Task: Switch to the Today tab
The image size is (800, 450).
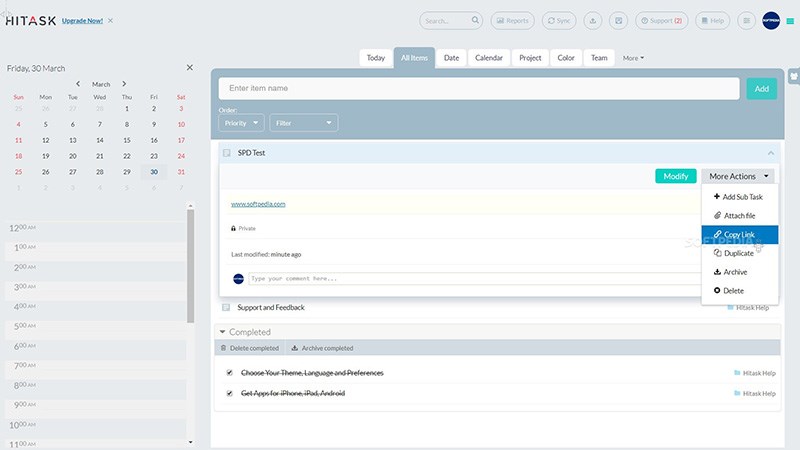Action: click(376, 58)
